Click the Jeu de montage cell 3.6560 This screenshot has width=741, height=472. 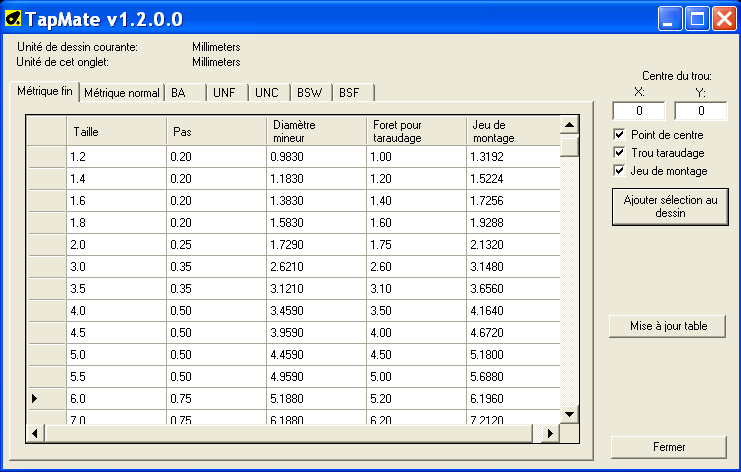click(x=513, y=289)
